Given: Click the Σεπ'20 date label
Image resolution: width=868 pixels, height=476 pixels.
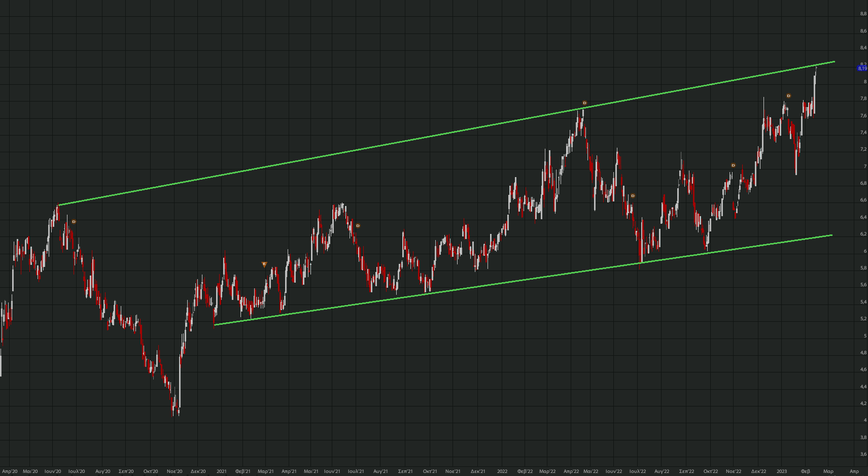Looking at the screenshot, I should (126, 471).
